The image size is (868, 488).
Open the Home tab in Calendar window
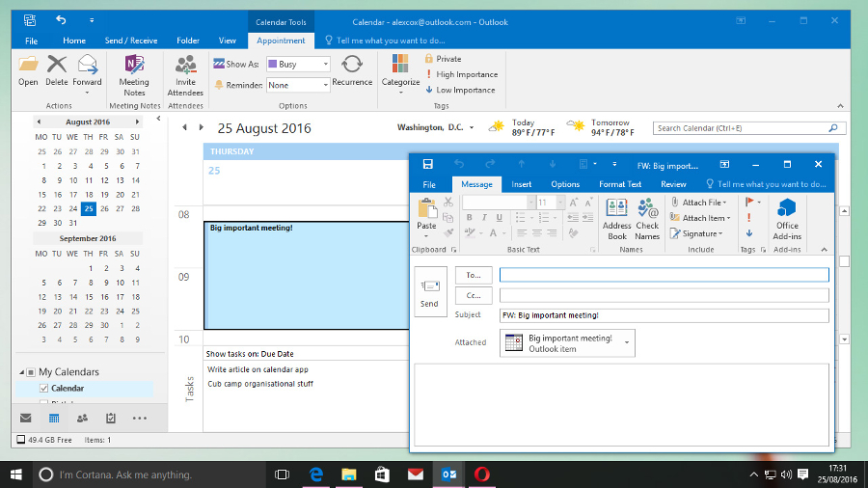74,41
